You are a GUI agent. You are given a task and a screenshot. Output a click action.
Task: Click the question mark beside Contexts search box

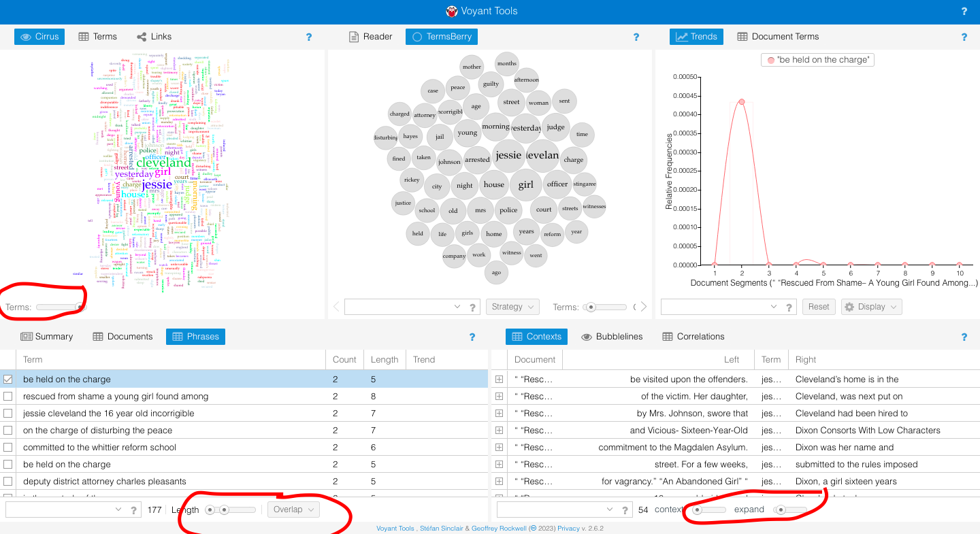pyautogui.click(x=625, y=510)
